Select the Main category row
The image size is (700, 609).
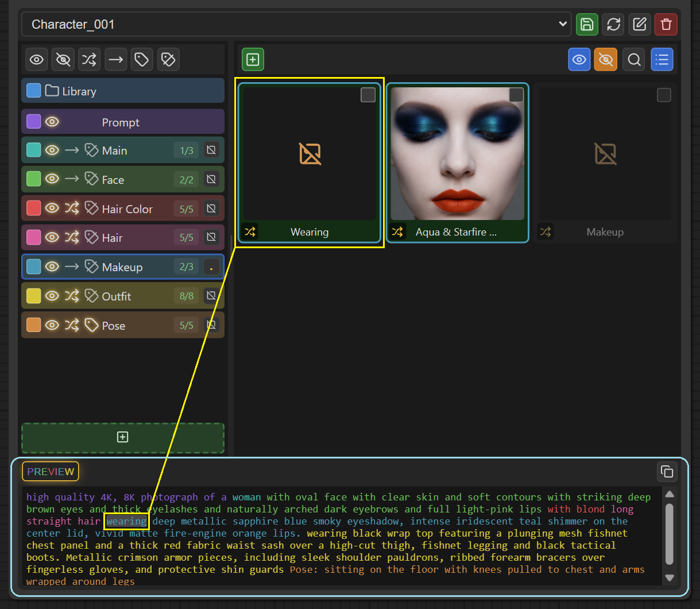tap(123, 151)
